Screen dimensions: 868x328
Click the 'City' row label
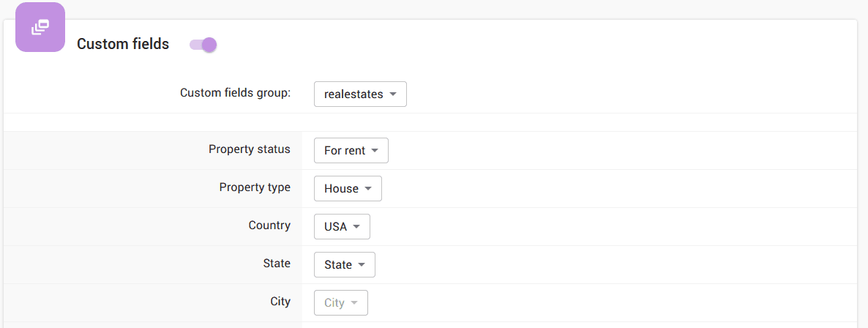pyautogui.click(x=280, y=302)
